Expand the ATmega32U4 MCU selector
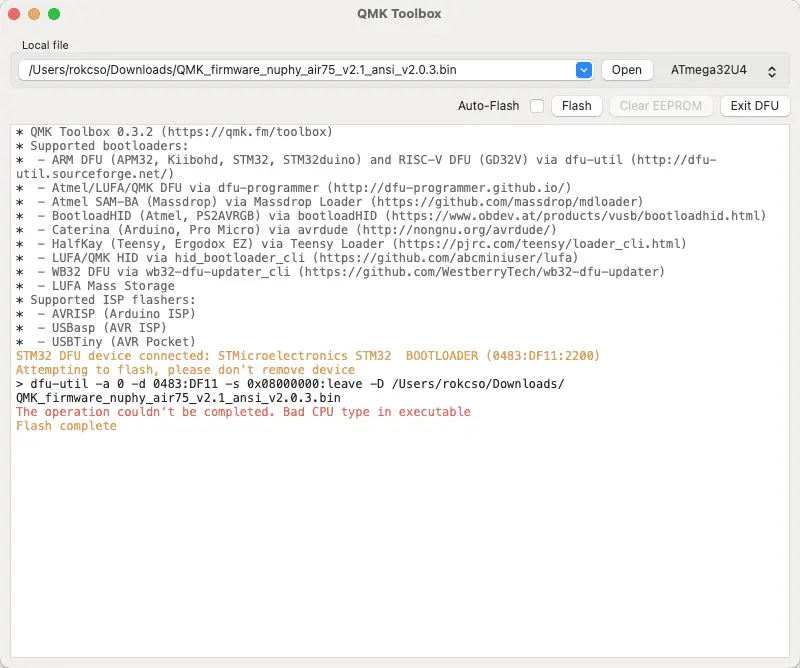 coord(723,70)
